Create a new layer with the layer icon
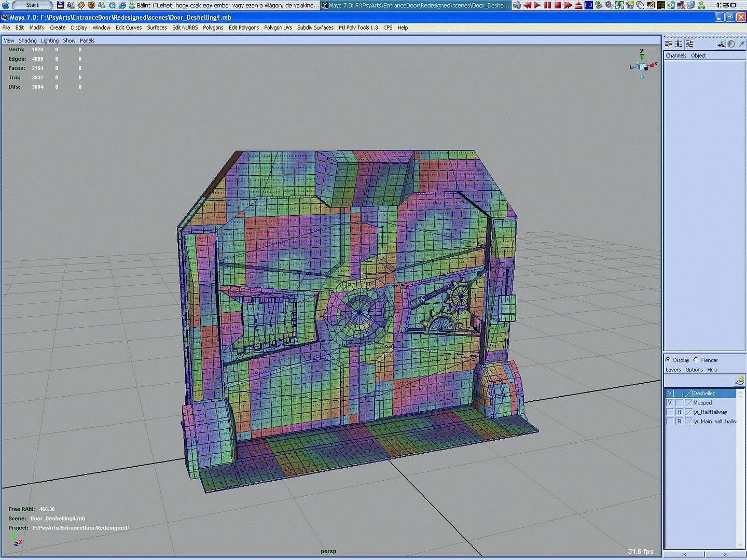Image resolution: width=747 pixels, height=560 pixels. [740, 381]
